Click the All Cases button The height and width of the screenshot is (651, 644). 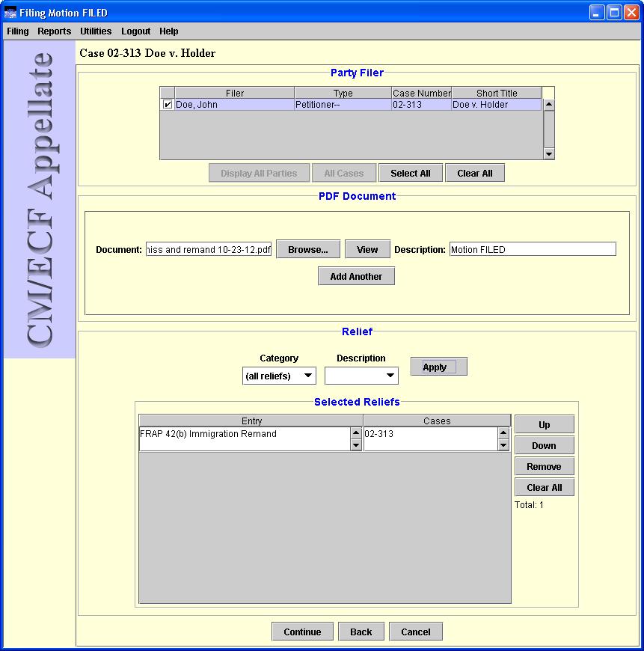(344, 173)
